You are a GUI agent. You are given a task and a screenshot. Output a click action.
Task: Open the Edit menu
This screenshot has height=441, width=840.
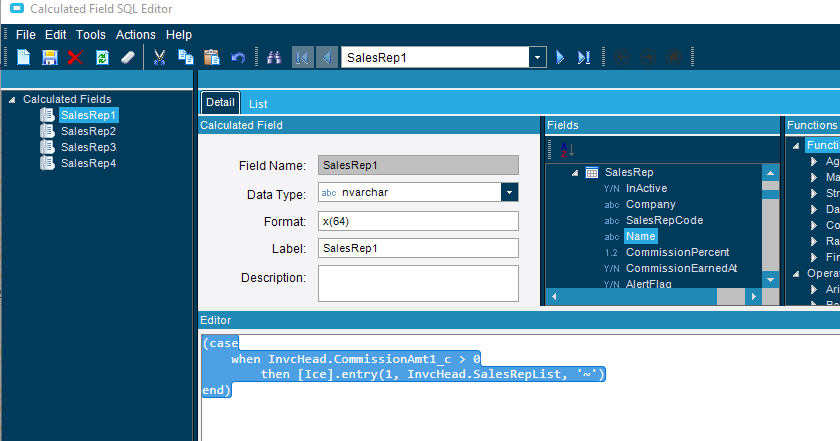[56, 35]
